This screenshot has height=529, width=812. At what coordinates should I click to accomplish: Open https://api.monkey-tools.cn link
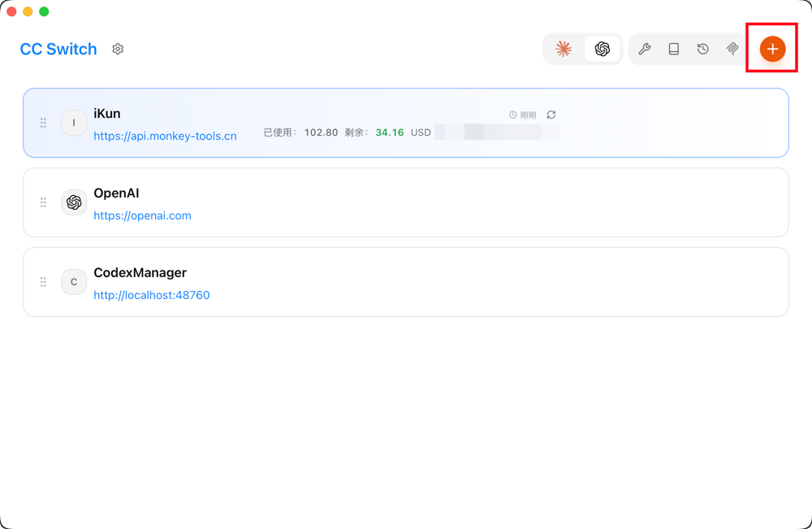tap(165, 136)
